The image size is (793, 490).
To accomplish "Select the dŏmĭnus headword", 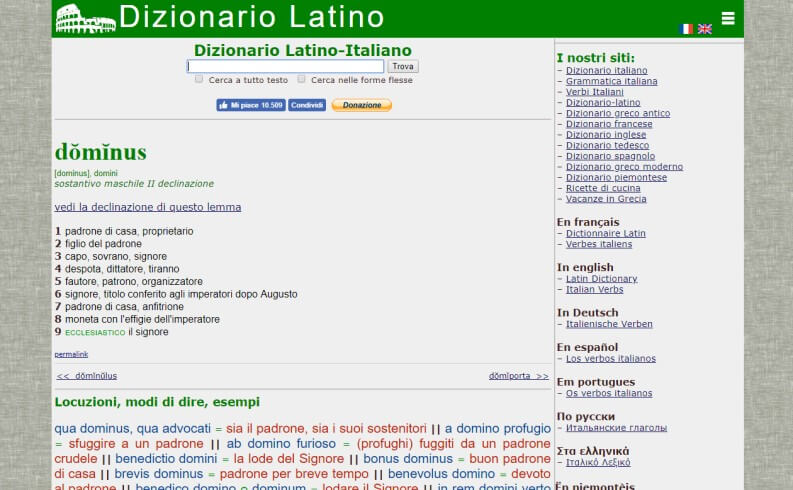I will pos(101,152).
